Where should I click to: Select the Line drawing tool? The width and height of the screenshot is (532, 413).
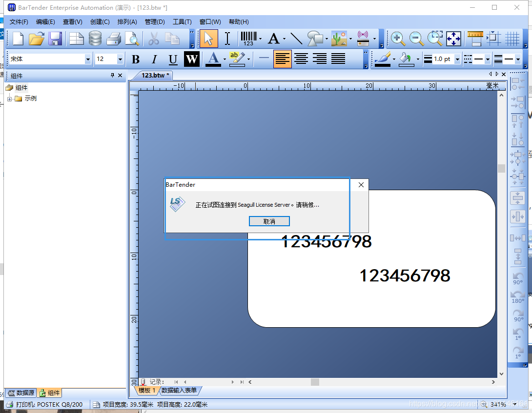[296, 39]
